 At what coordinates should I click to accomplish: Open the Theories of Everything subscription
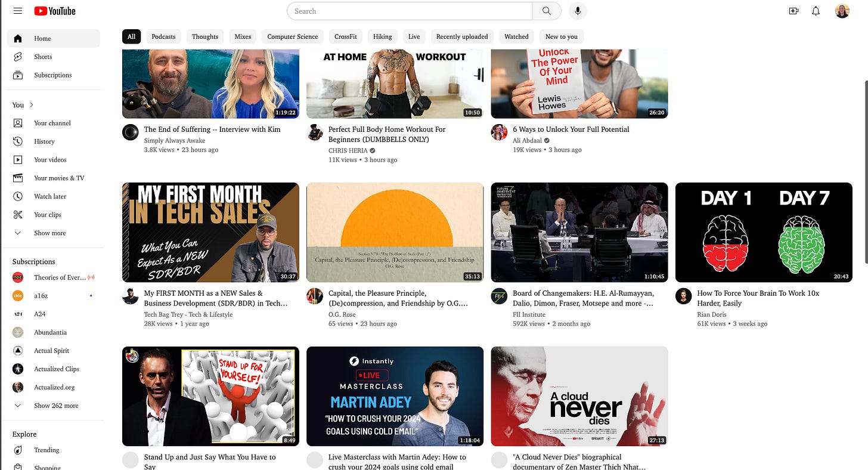[53, 277]
